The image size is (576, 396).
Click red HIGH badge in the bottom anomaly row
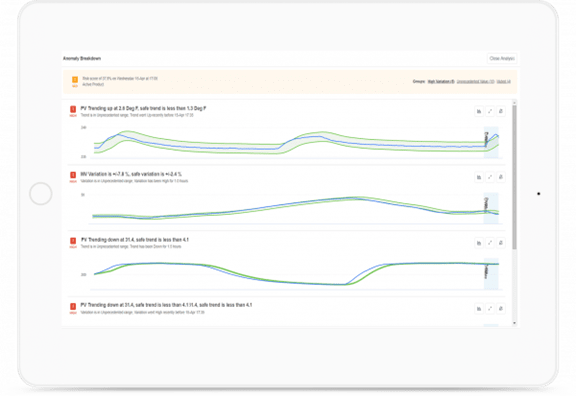[x=73, y=308]
